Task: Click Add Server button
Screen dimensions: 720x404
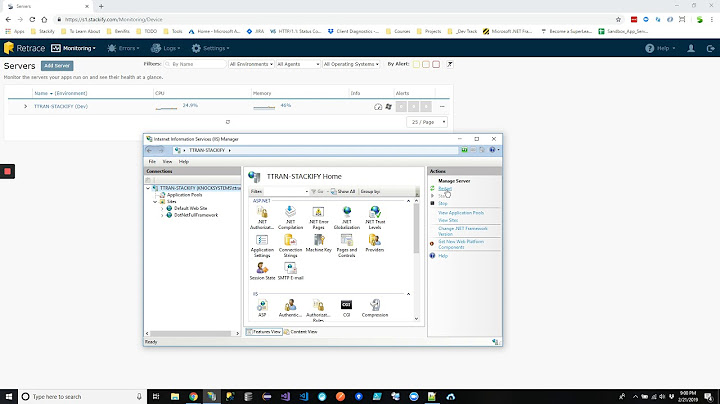Action: [57, 66]
